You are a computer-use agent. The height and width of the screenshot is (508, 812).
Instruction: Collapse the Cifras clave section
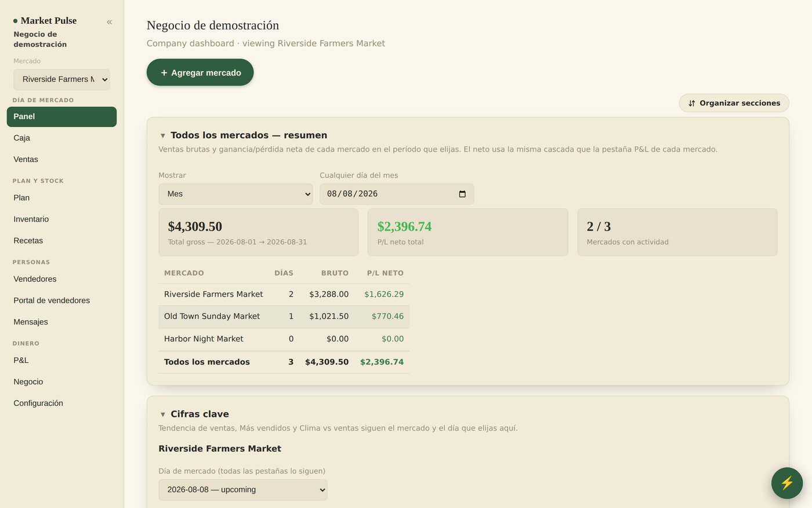coord(163,414)
